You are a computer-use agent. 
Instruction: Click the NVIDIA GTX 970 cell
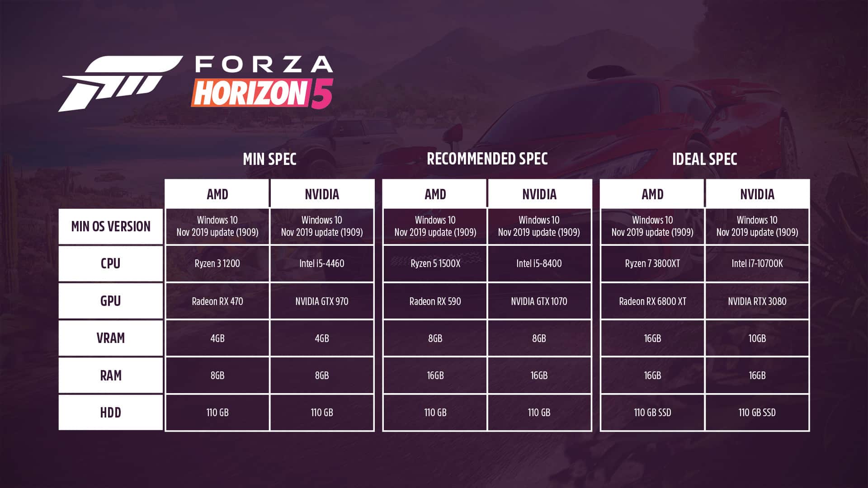tap(322, 301)
